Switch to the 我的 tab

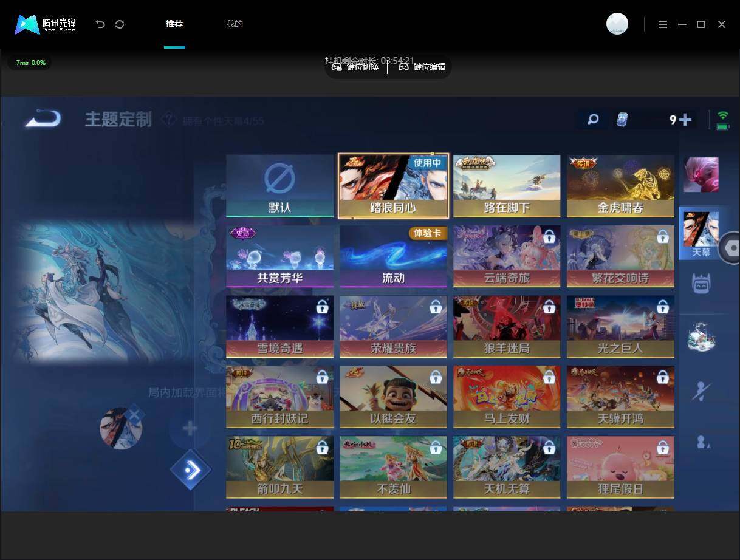[235, 24]
